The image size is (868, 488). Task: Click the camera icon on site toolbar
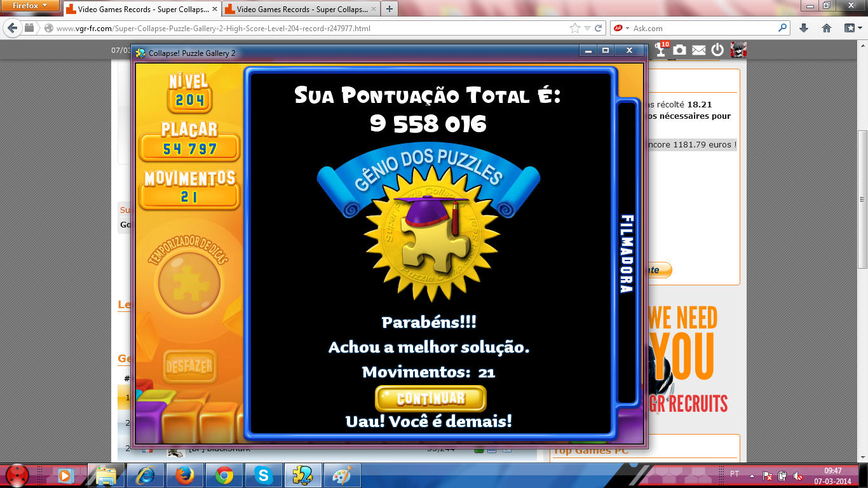(x=680, y=50)
